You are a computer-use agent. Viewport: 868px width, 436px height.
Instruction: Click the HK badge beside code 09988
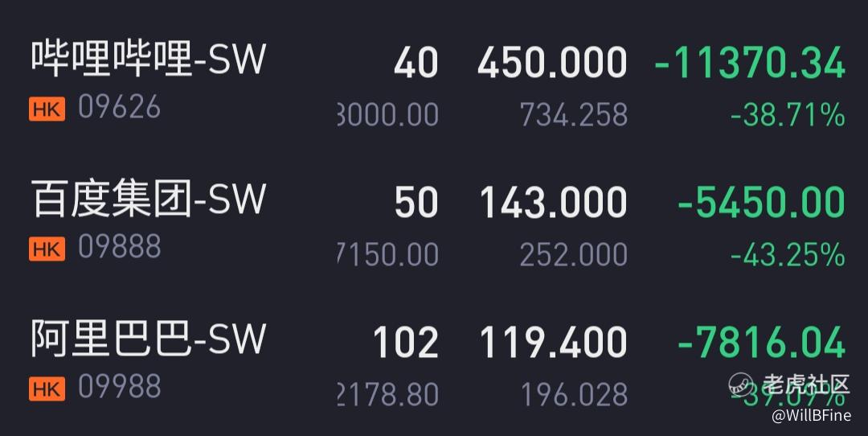(47, 389)
